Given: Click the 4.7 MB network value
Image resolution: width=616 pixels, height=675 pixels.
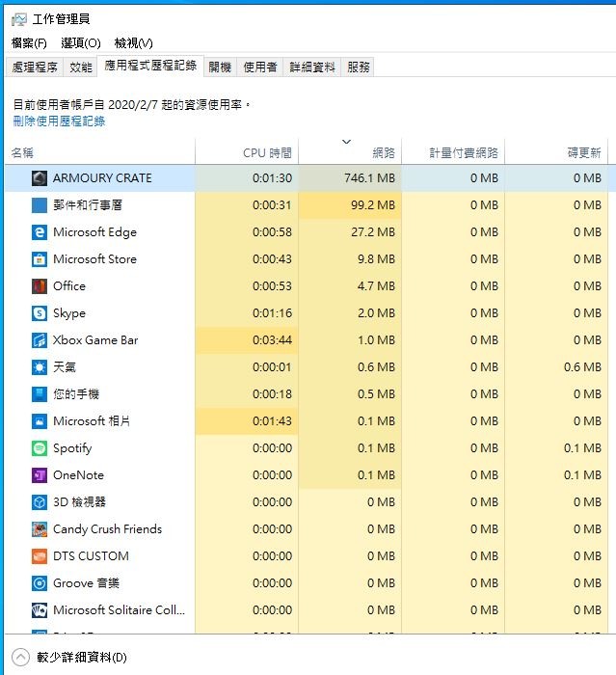Looking at the screenshot, I should click(376, 285).
